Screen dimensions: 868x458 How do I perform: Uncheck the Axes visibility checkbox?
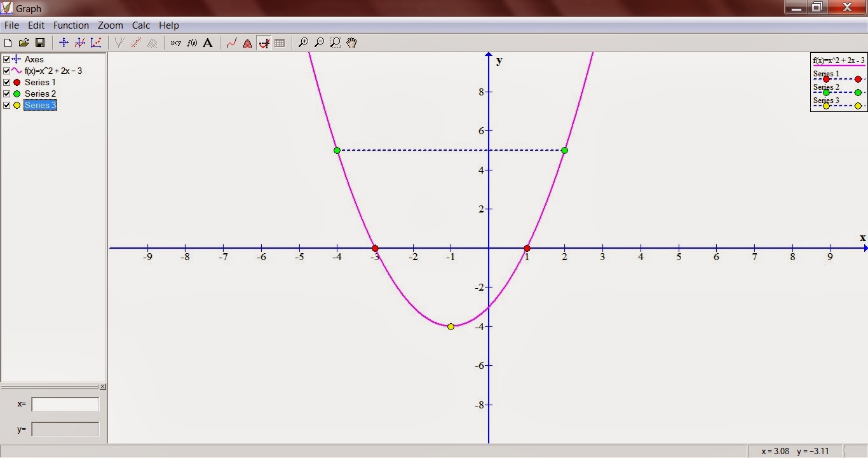click(x=6, y=59)
